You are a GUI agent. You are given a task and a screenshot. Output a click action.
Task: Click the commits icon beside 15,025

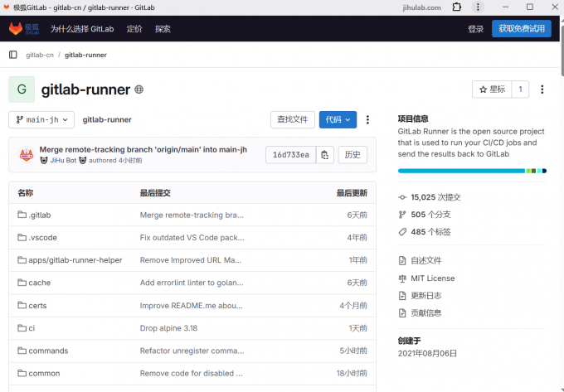(x=402, y=197)
